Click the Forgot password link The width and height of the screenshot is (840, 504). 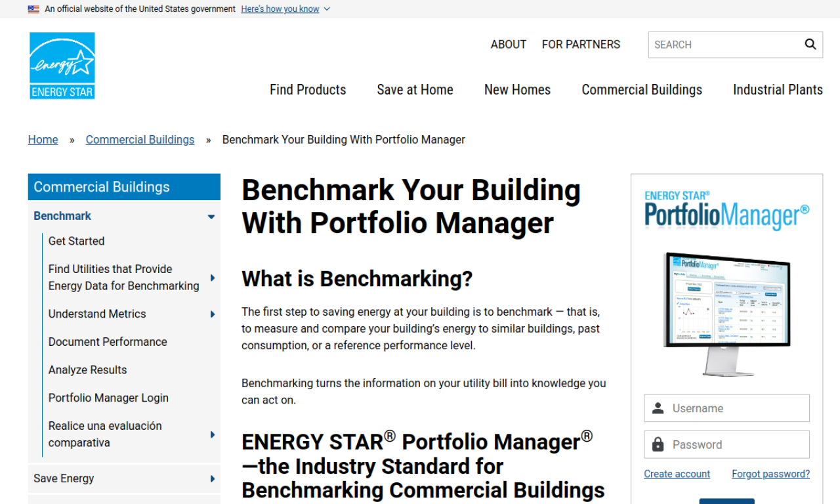click(770, 473)
